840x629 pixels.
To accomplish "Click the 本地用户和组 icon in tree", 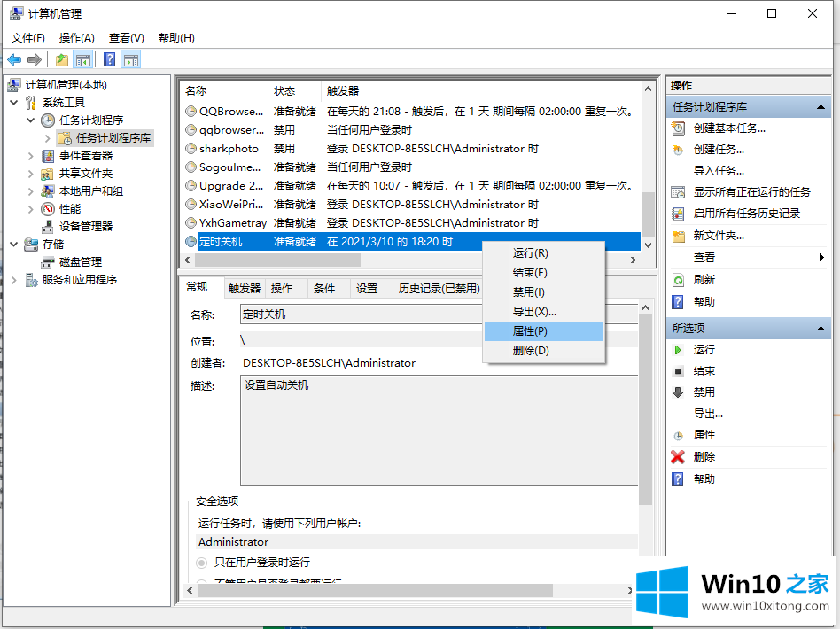I will (48, 190).
